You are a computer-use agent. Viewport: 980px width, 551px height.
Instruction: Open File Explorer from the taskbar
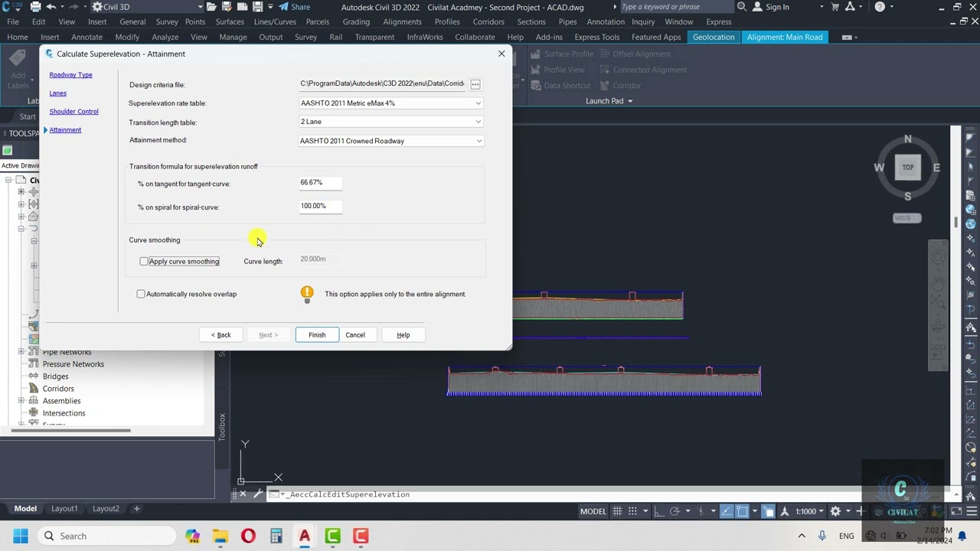pos(220,536)
